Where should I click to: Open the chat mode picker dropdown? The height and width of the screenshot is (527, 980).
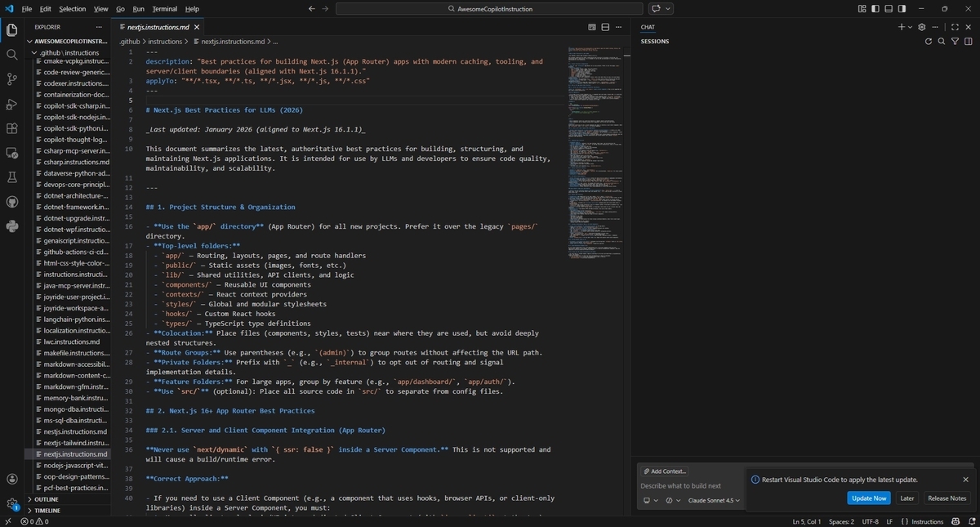tap(672, 501)
